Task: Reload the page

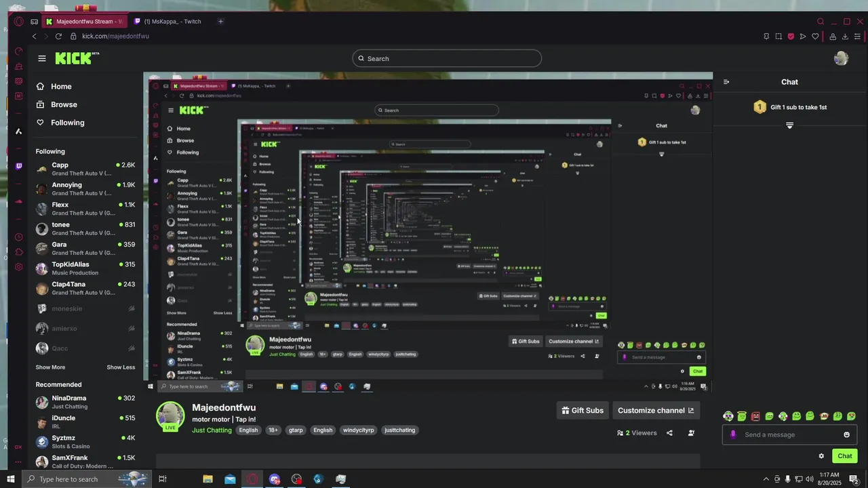Action: [x=58, y=37]
